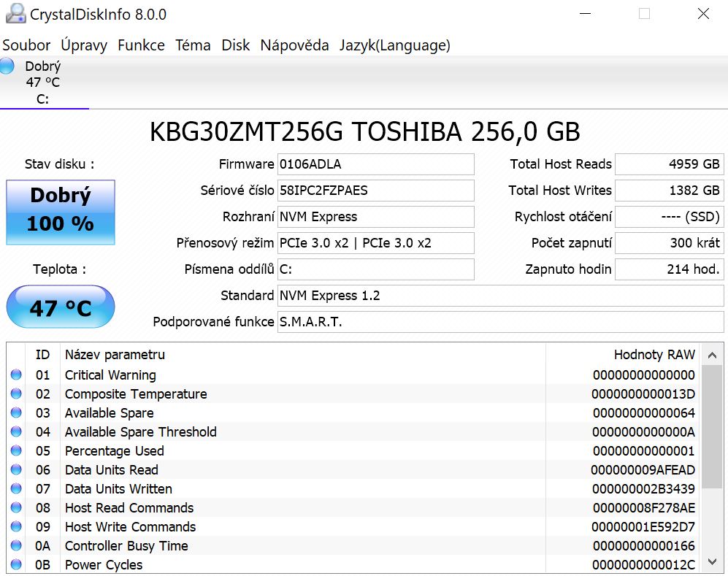Click the scrollbar up arrow in SMART list

712,356
